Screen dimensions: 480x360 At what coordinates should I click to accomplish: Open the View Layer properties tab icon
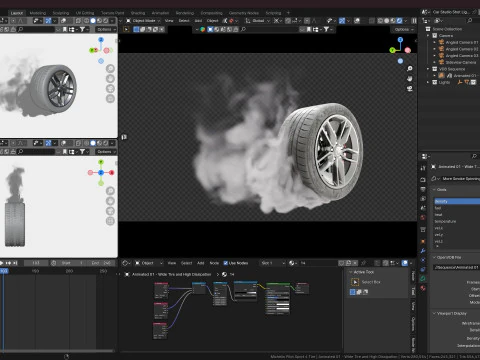pyautogui.click(x=423, y=199)
